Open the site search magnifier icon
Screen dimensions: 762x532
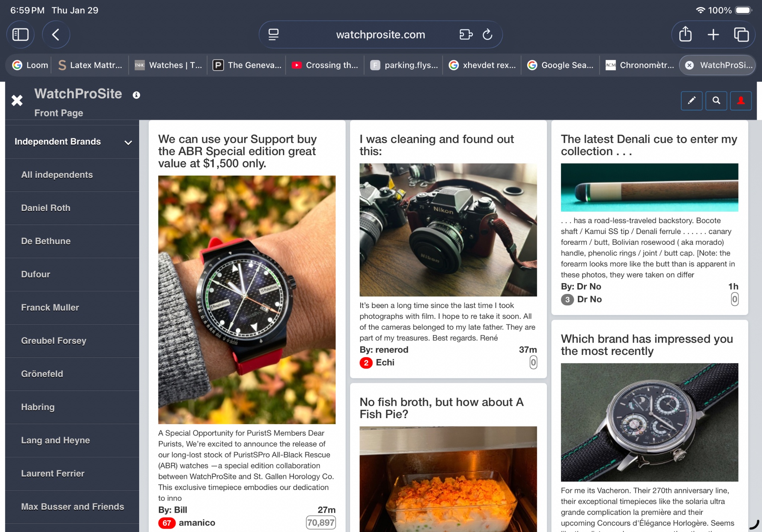(716, 100)
